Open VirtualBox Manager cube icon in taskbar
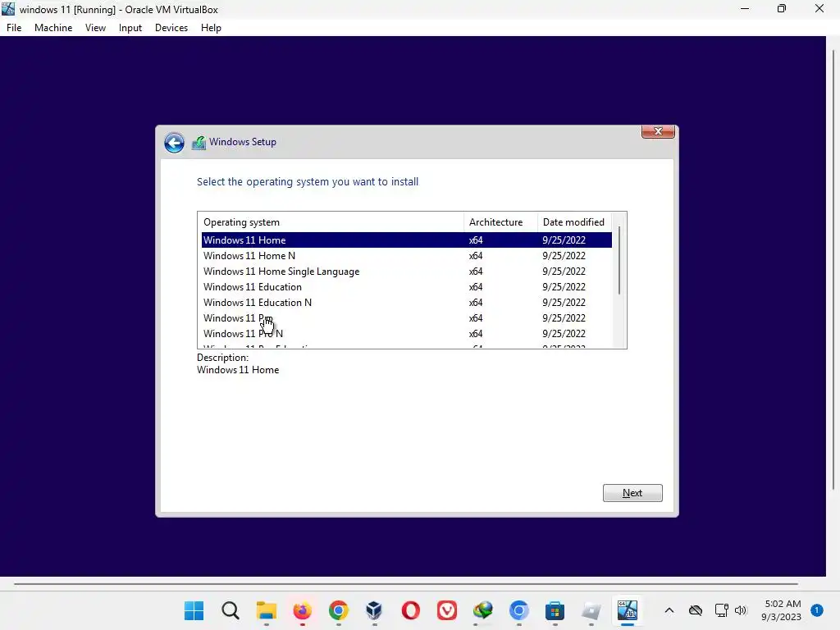Screen dimensions: 840x630 [374, 610]
